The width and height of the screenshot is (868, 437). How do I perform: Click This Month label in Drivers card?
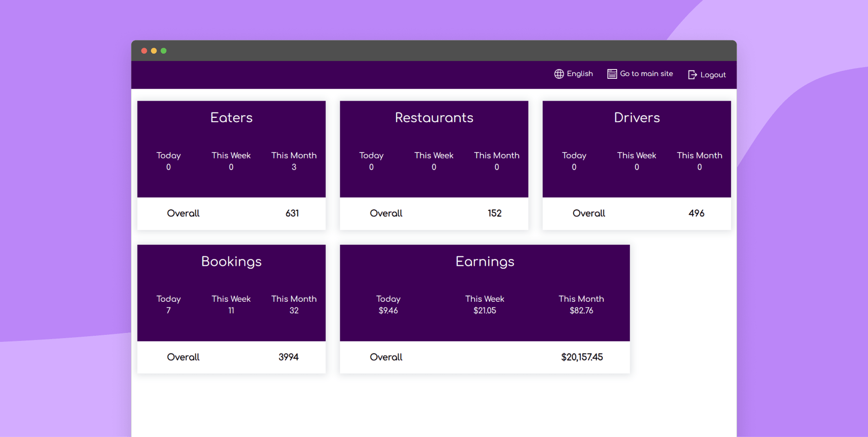coord(700,155)
